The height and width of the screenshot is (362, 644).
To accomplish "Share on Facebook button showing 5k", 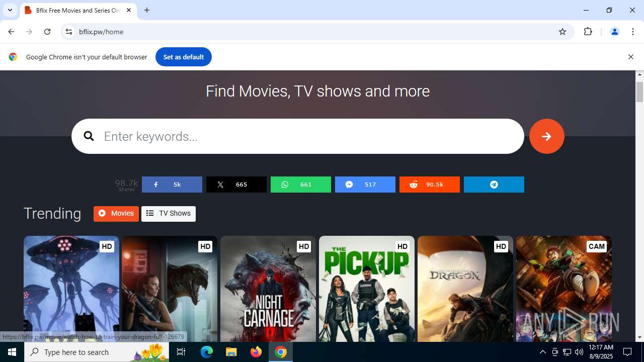I will tap(172, 185).
